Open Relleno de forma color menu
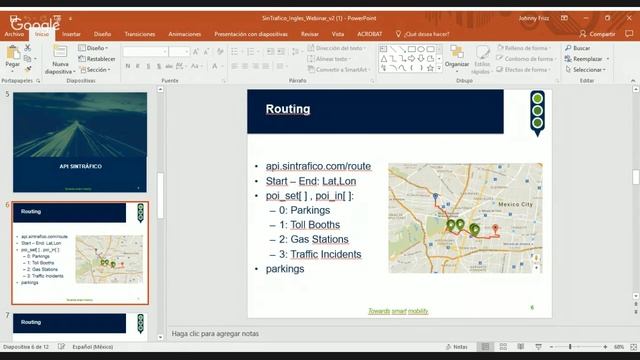 pyautogui.click(x=524, y=48)
